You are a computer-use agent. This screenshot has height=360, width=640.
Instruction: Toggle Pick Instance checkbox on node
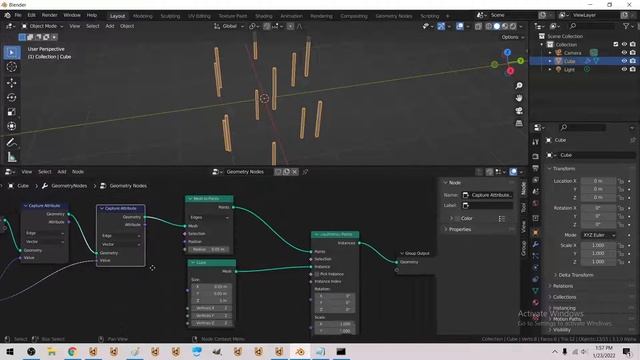(317, 274)
